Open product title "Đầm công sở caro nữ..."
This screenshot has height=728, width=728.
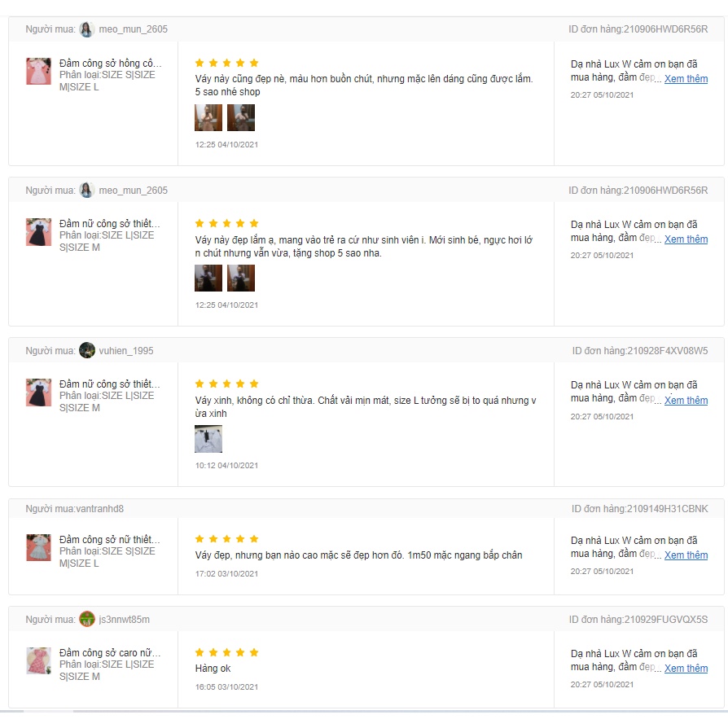pos(110,653)
